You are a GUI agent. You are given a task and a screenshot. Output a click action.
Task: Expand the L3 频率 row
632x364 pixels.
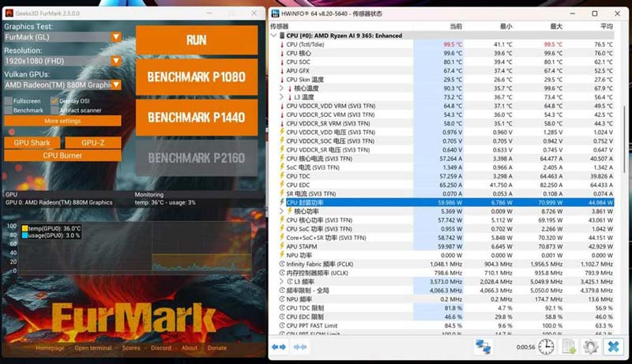[x=282, y=281]
